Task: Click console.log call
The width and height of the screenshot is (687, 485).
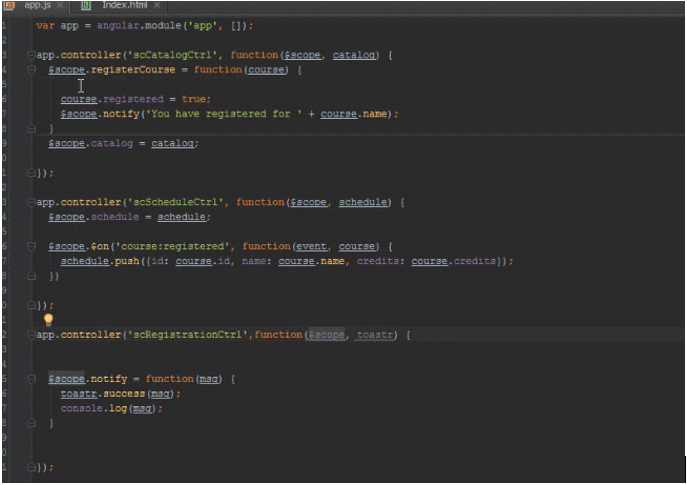Action: coord(94,408)
